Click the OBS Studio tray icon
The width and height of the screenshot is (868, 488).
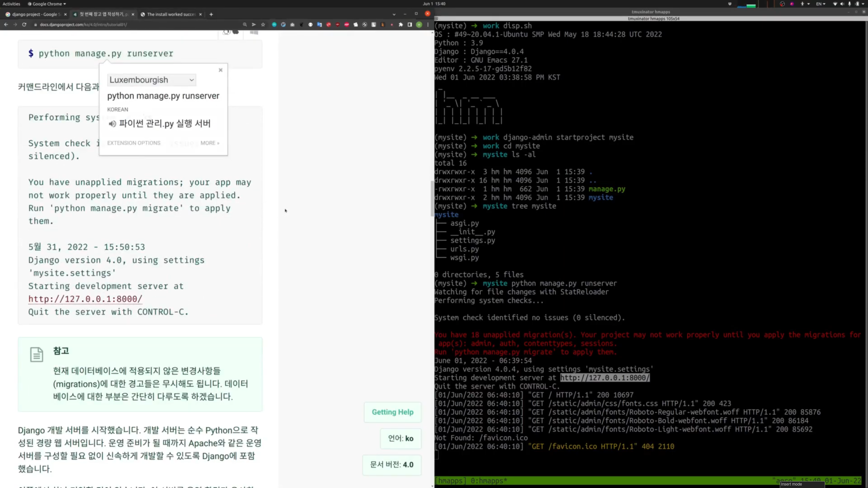[782, 4]
